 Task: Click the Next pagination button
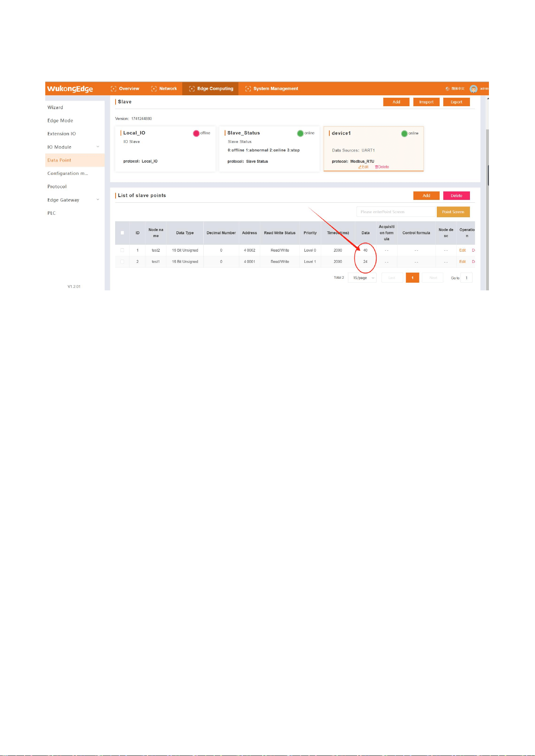pyautogui.click(x=433, y=278)
